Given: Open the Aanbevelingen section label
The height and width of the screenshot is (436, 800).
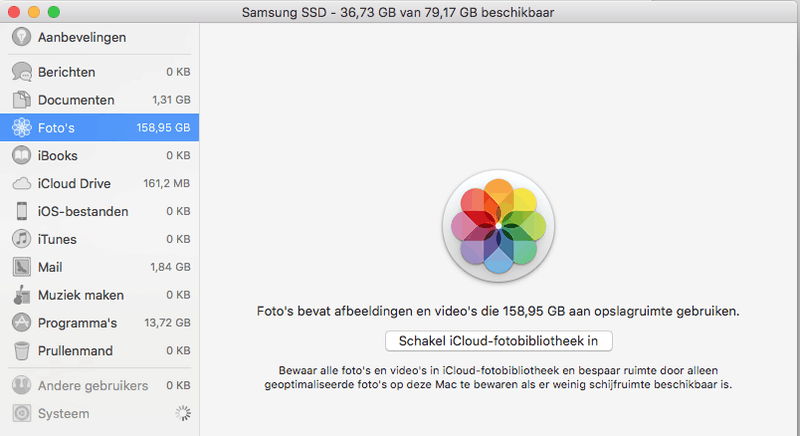Looking at the screenshot, I should 82,37.
